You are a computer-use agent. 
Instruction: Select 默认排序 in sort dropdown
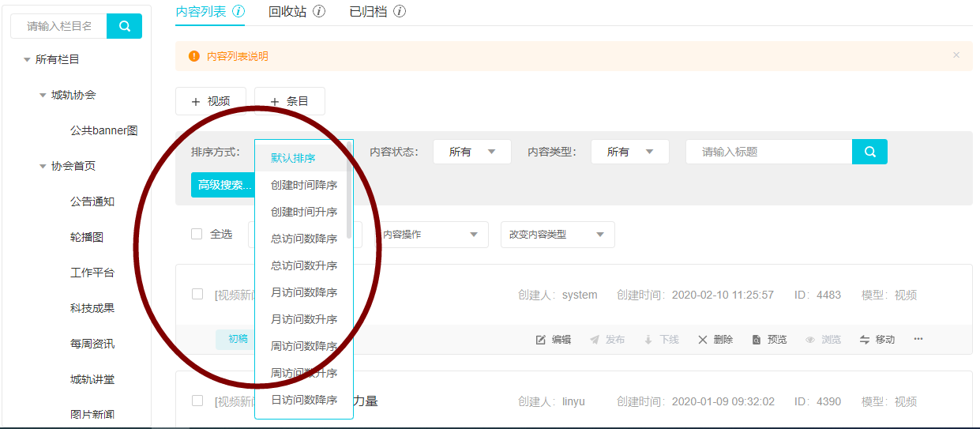pyautogui.click(x=301, y=158)
